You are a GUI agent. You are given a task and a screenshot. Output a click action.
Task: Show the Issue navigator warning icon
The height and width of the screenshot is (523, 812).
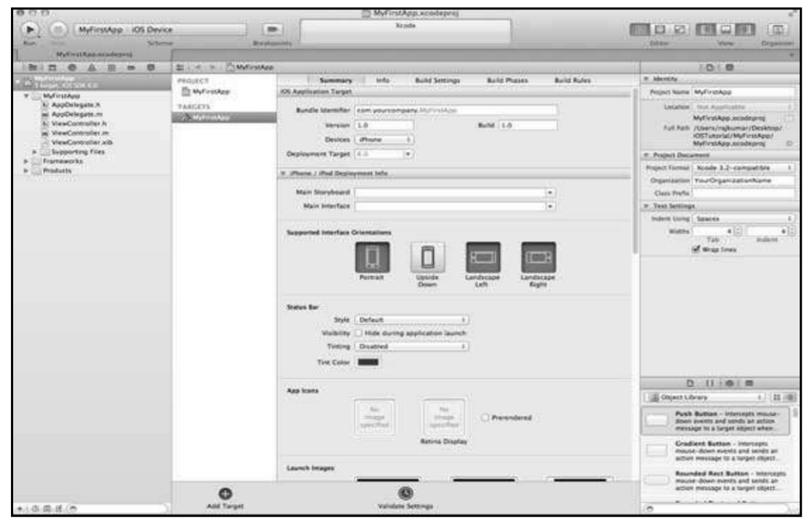click(x=92, y=67)
